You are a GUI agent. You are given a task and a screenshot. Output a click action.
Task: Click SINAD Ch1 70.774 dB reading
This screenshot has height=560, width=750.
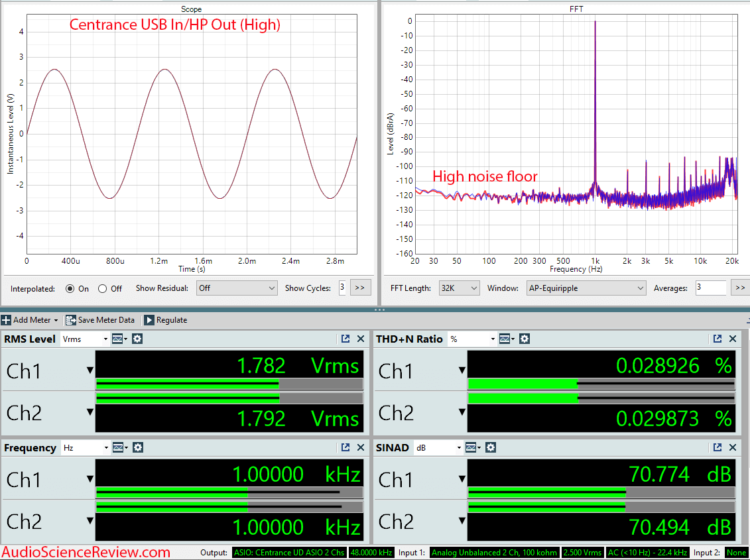pos(680,475)
